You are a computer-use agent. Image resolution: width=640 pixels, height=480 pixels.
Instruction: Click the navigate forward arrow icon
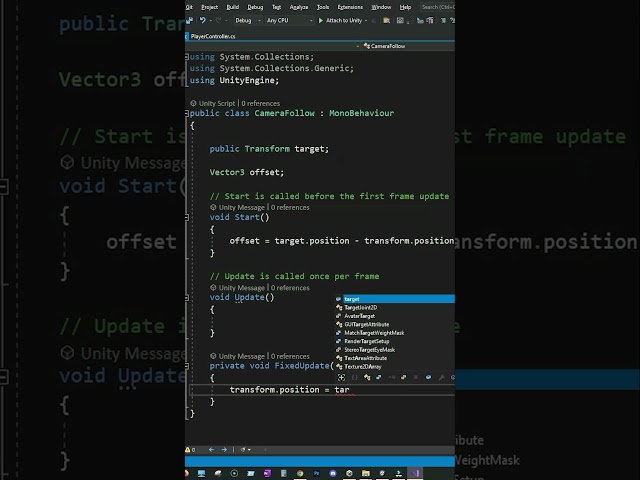point(224,449)
